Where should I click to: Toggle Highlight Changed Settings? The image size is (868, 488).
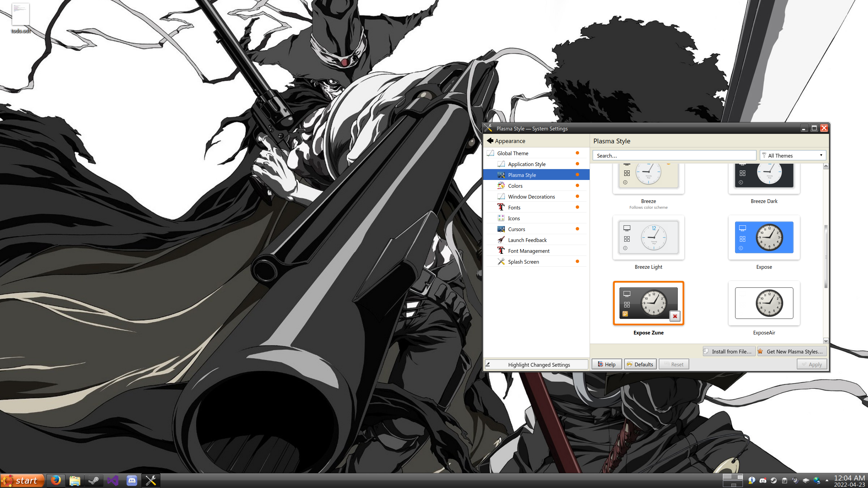tap(536, 365)
